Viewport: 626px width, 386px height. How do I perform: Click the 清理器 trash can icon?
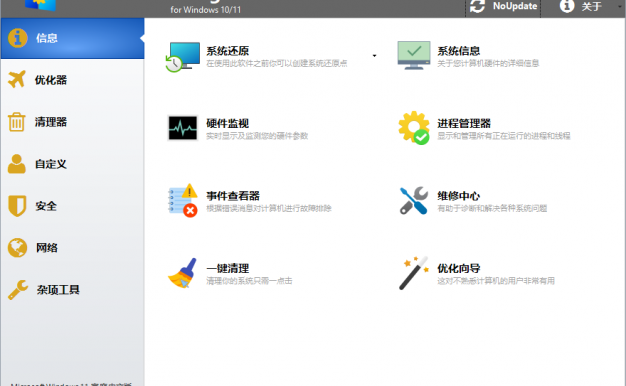[x=16, y=122]
